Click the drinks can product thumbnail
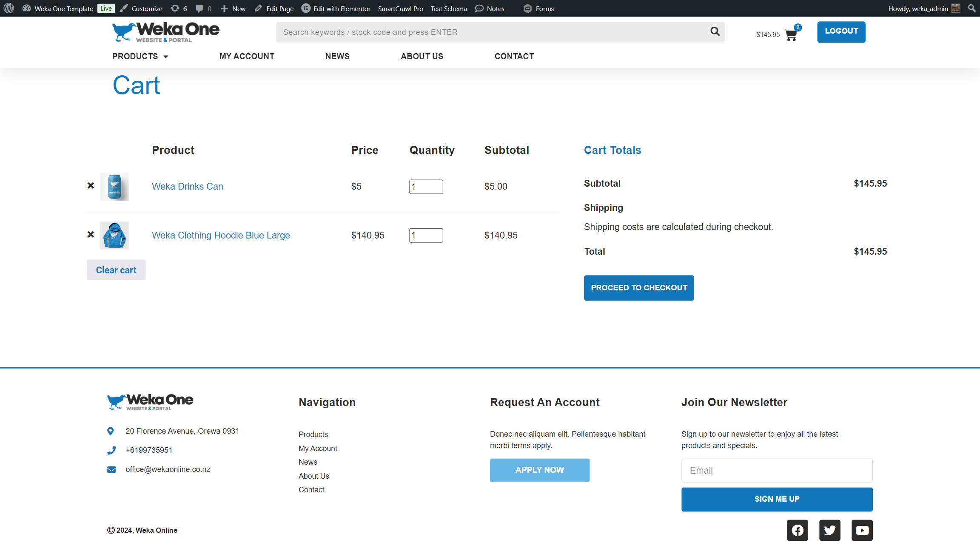This screenshot has width=980, height=551. pos(114,187)
